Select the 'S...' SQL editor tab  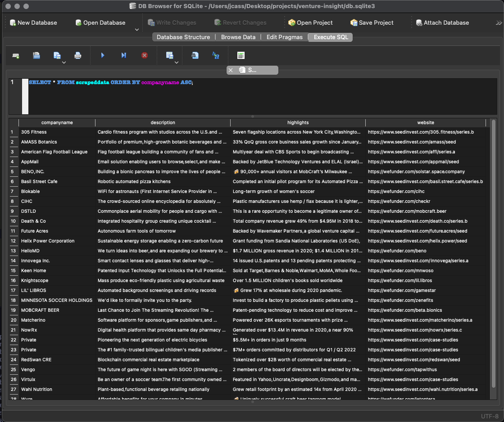click(252, 70)
